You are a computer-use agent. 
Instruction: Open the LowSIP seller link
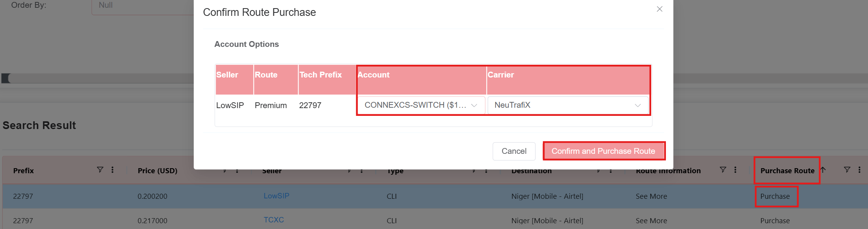point(276,196)
